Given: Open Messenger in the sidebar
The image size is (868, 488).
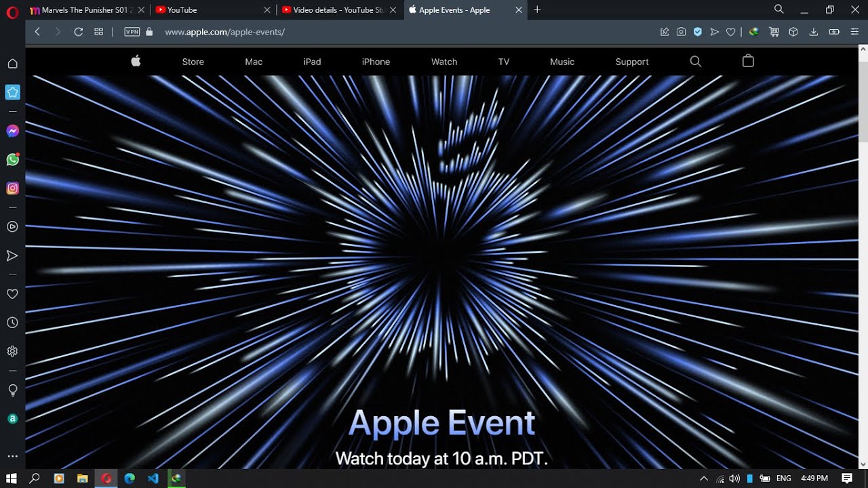Looking at the screenshot, I should pos(12,131).
